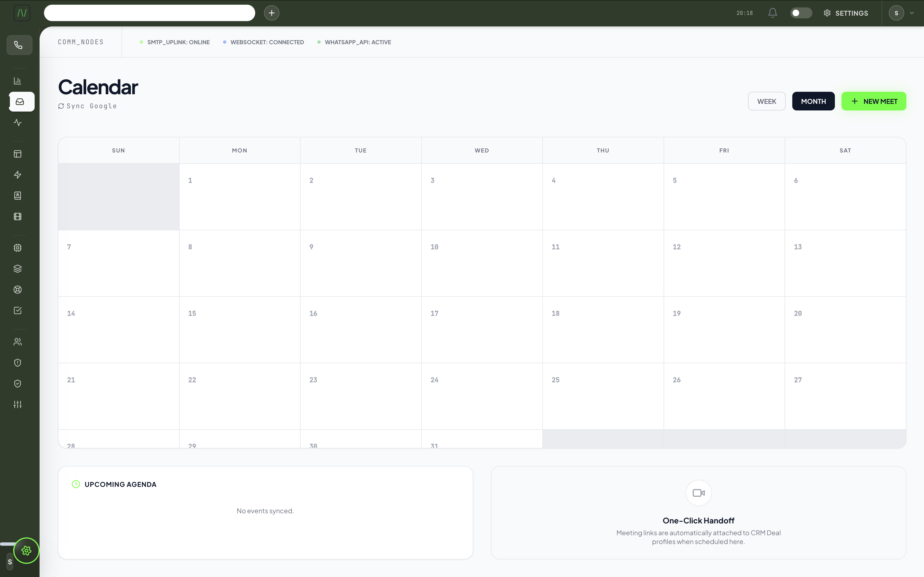924x577 pixels.
Task: Open the green gear settings button
Action: pos(26,551)
